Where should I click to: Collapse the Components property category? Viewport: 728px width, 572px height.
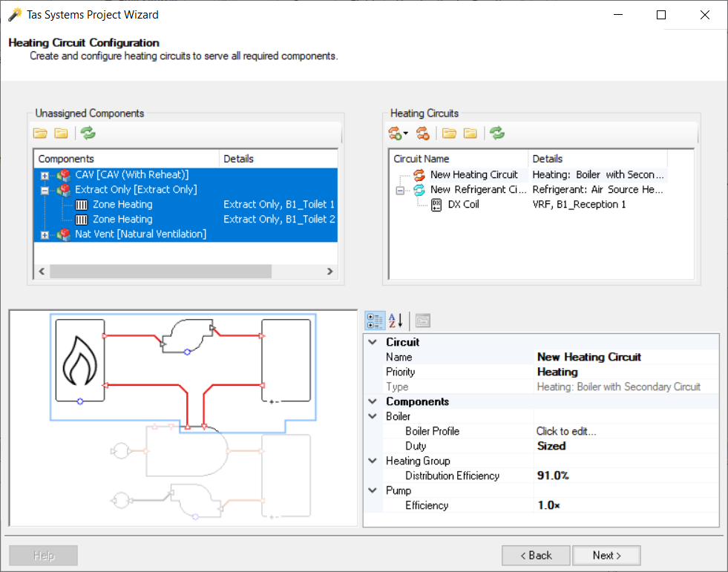pyautogui.click(x=373, y=401)
